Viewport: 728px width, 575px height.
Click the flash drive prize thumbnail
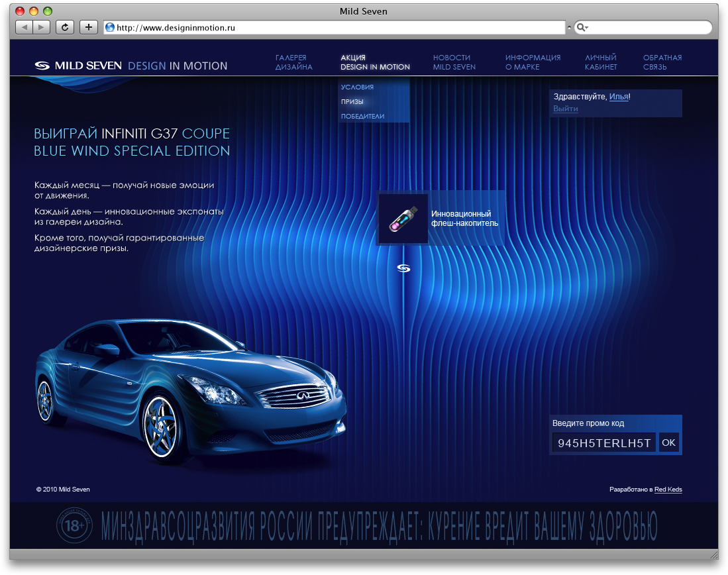403,219
